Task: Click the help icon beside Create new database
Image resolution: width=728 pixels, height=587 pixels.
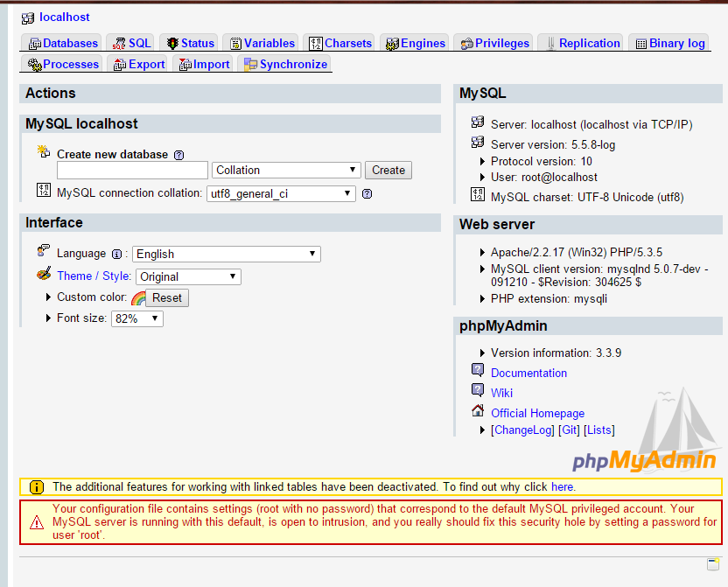Action: (178, 155)
